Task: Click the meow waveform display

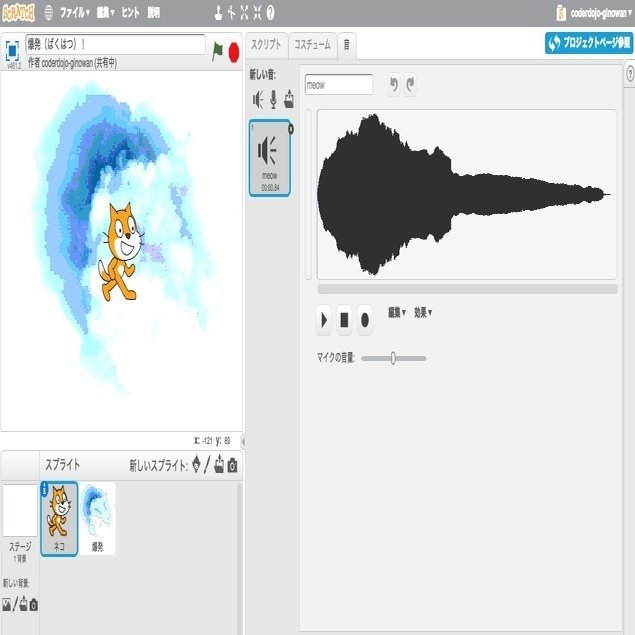Action: (x=467, y=194)
